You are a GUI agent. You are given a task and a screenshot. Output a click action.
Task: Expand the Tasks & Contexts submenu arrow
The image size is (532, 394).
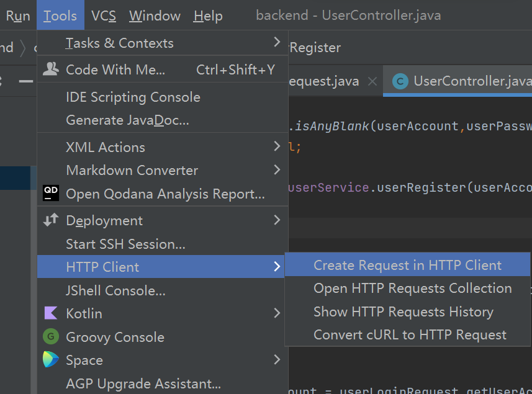pos(277,42)
